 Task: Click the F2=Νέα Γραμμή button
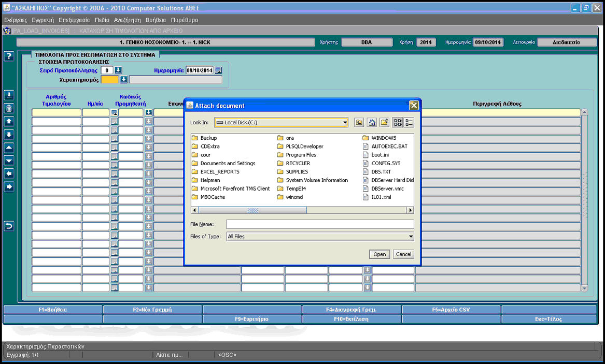click(x=152, y=310)
